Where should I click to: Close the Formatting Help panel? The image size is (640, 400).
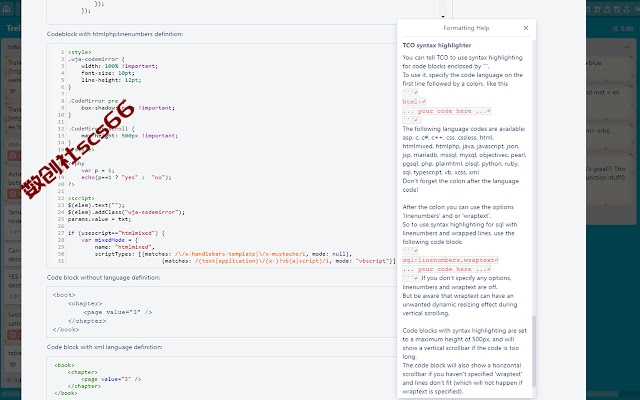pyautogui.click(x=526, y=28)
